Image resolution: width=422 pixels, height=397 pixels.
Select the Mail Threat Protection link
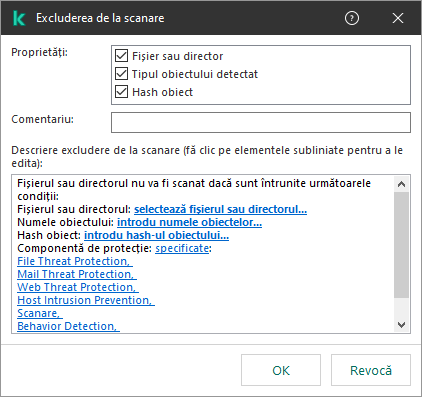tap(77, 274)
